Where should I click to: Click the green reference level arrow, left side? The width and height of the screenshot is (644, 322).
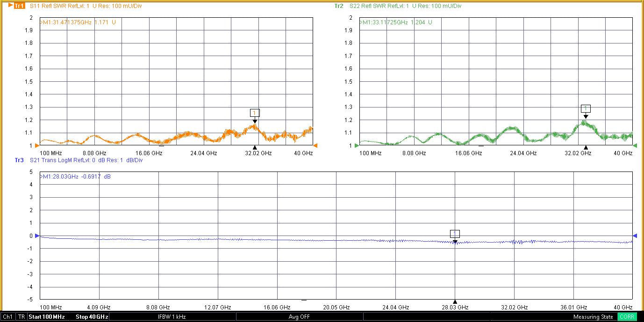tap(357, 145)
